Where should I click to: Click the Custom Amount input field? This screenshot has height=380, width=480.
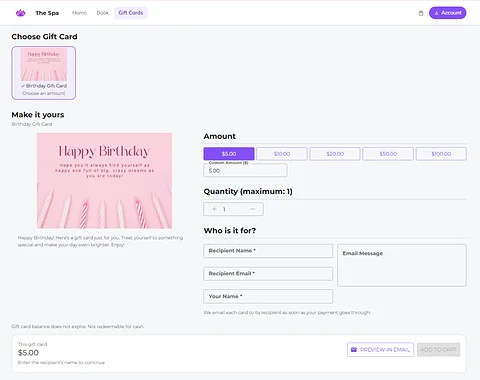[x=245, y=170]
